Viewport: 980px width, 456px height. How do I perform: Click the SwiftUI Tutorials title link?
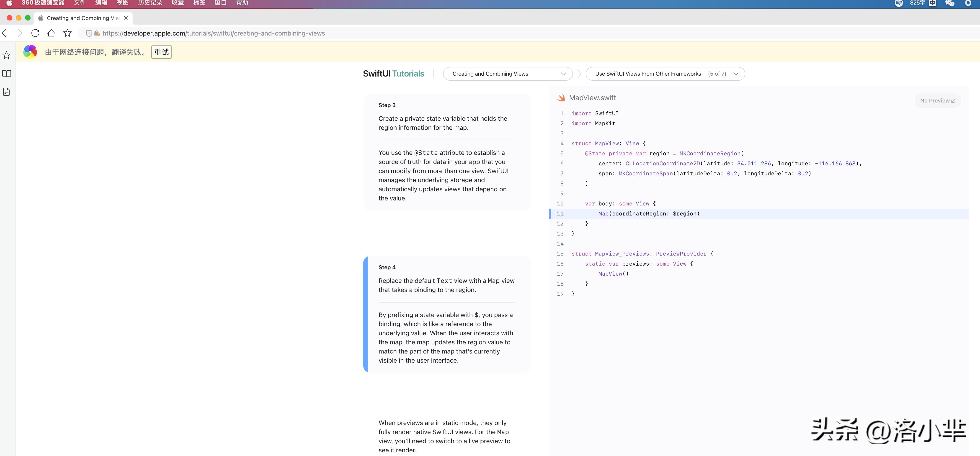[x=393, y=74]
